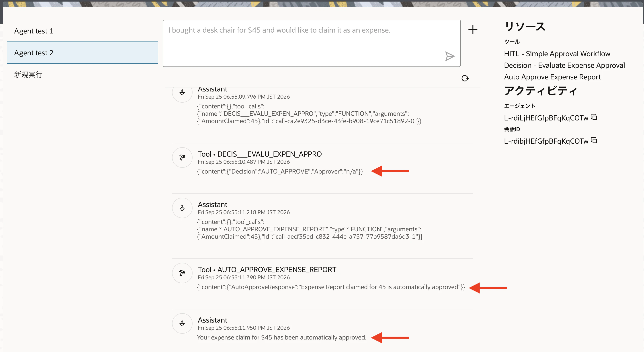The height and width of the screenshot is (352, 644).
Task: Click tool_calls JSON with call-aecf35ed id
Action: [310, 229]
